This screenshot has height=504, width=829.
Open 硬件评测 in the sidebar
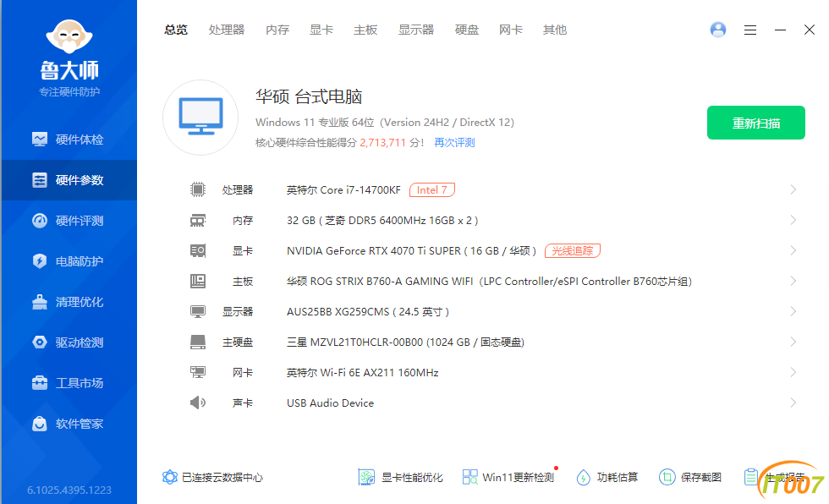pyautogui.click(x=69, y=221)
